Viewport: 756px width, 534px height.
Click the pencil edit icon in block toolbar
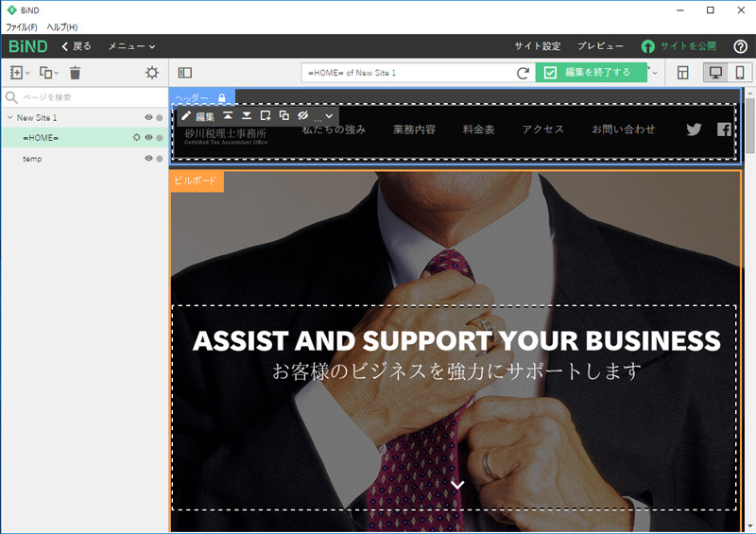186,115
